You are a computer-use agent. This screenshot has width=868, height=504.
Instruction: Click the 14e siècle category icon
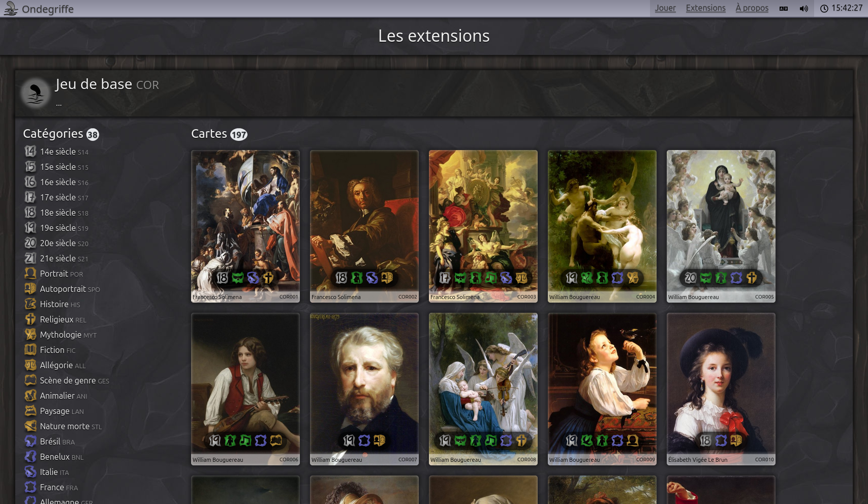click(x=30, y=151)
